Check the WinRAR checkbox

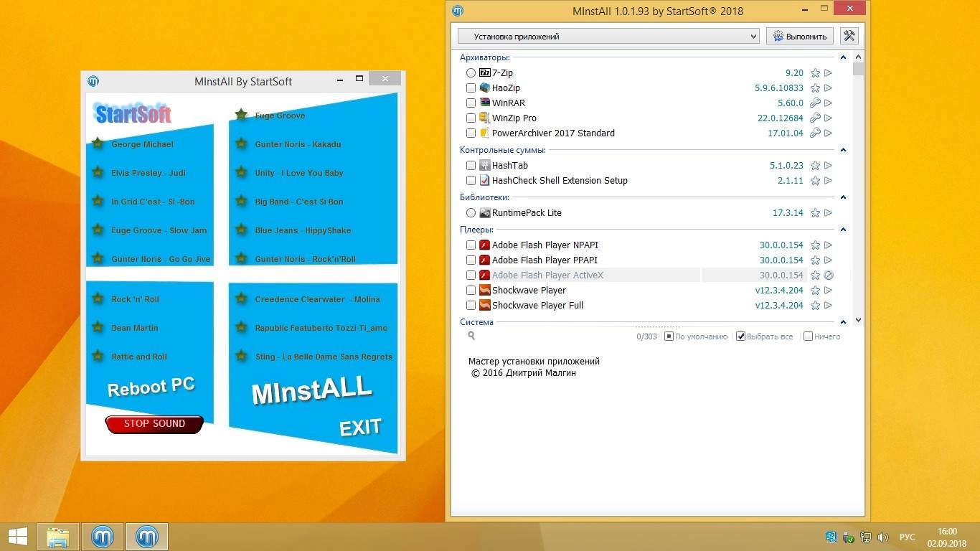click(471, 103)
